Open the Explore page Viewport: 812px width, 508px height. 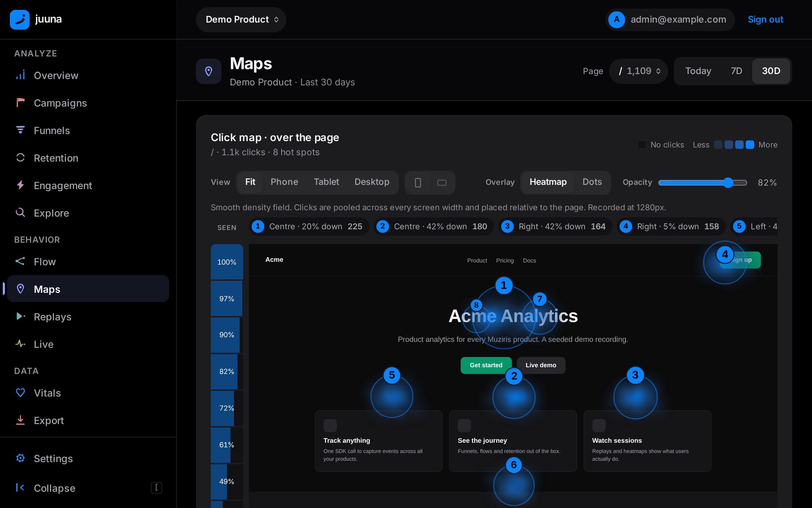click(88, 213)
